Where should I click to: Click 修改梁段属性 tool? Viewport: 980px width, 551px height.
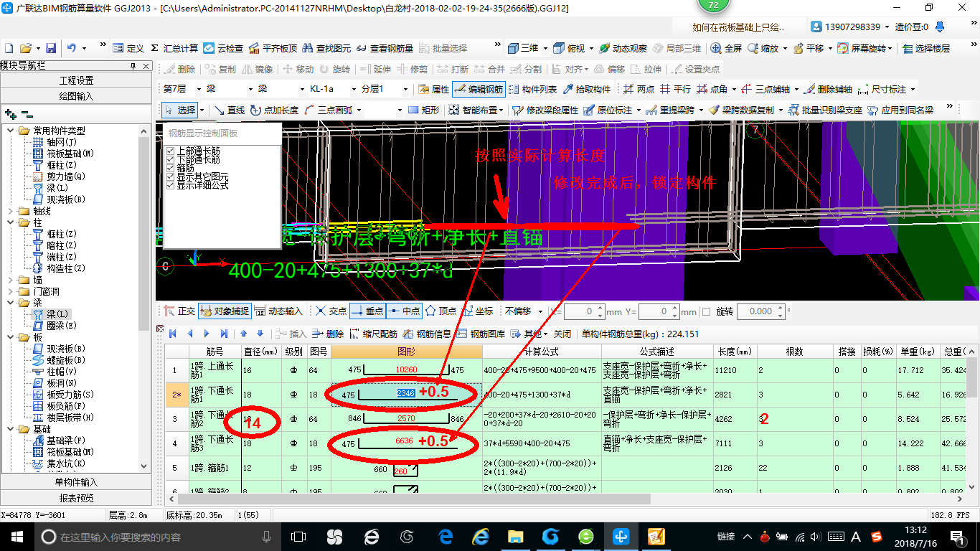(x=545, y=110)
